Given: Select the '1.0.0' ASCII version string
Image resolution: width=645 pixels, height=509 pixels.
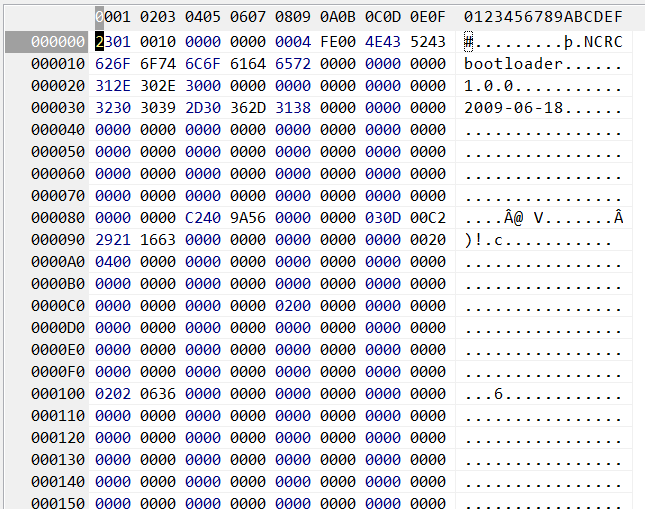Looking at the screenshot, I should pos(489,86).
